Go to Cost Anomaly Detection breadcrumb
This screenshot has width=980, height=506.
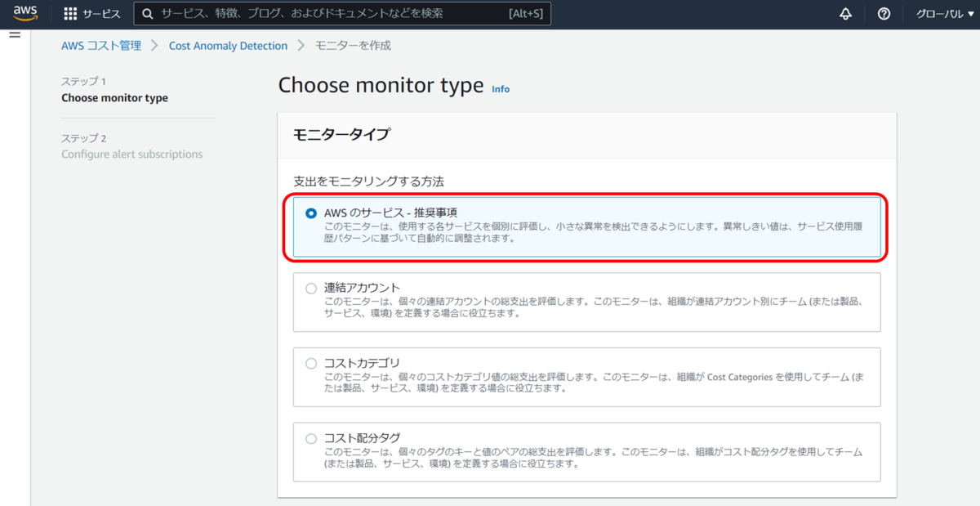point(228,46)
